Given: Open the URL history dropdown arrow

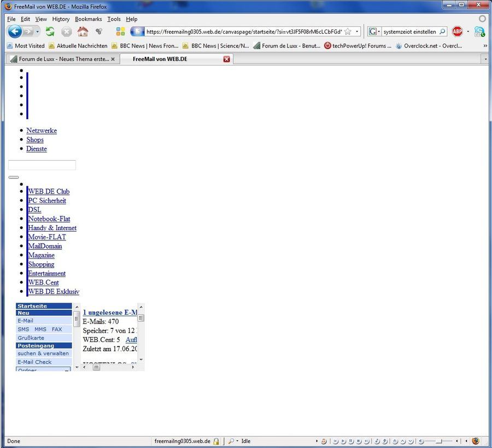Looking at the screenshot, I should point(357,31).
